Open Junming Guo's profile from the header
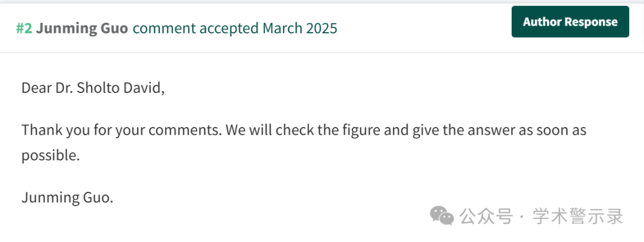This screenshot has width=644, height=242. click(x=82, y=29)
